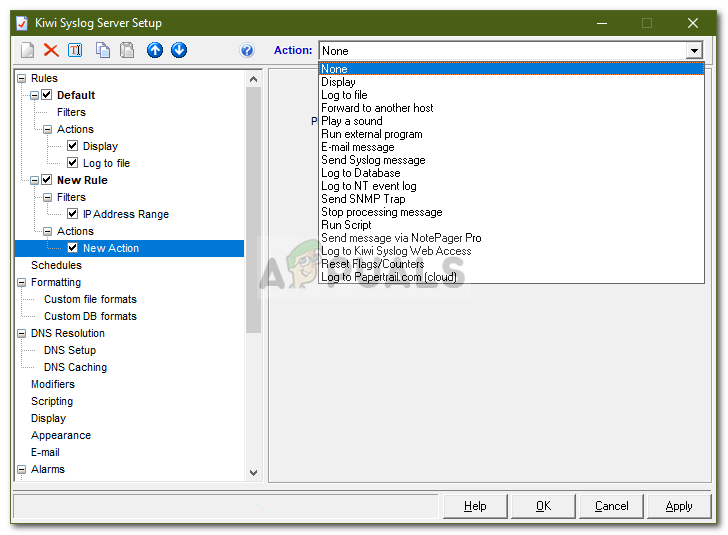Screen dimensions: 728x535
Task: Click the tree vertical scrollbar thumb
Action: 254,210
